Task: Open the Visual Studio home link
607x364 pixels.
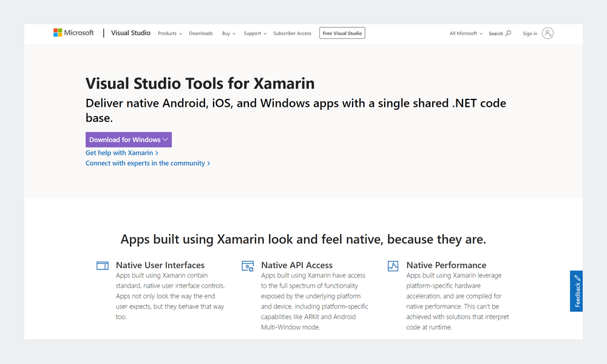Action: pos(131,33)
